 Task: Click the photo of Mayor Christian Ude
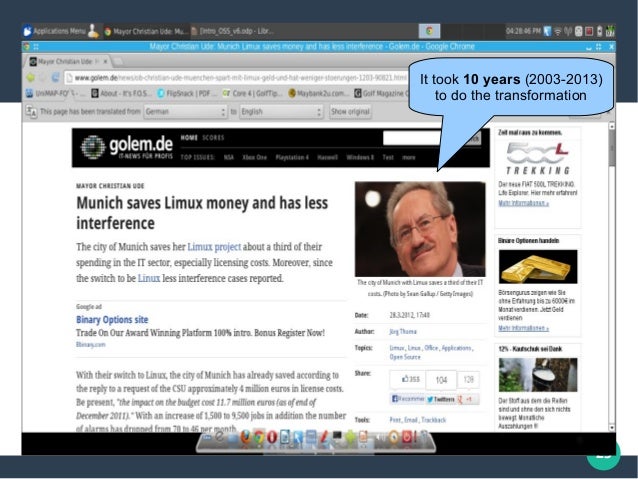420,229
